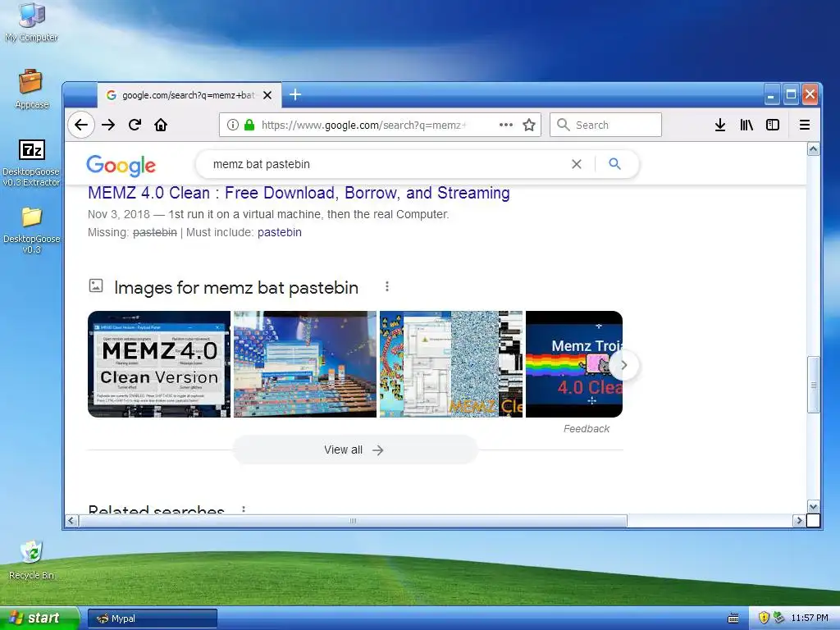Screen dimensions: 840x630
Task: Click the vertical scrollbar thumb
Action: [x=813, y=385]
